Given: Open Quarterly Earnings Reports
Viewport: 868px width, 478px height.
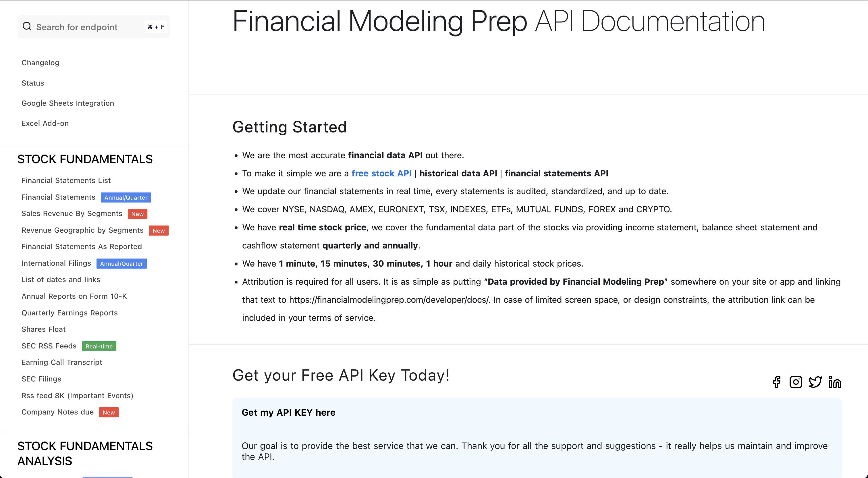Looking at the screenshot, I should (x=70, y=313).
